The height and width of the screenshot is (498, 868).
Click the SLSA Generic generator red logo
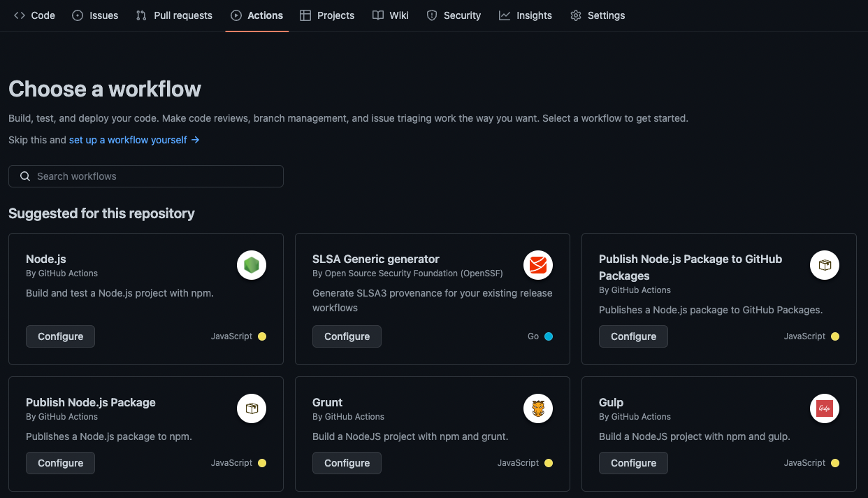[538, 265]
